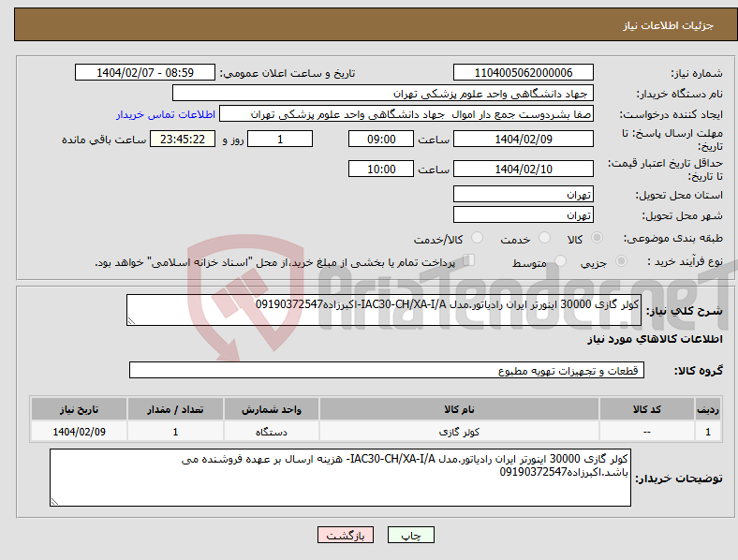
Task: Click the need number field 1104005062000006
Action: 523,73
